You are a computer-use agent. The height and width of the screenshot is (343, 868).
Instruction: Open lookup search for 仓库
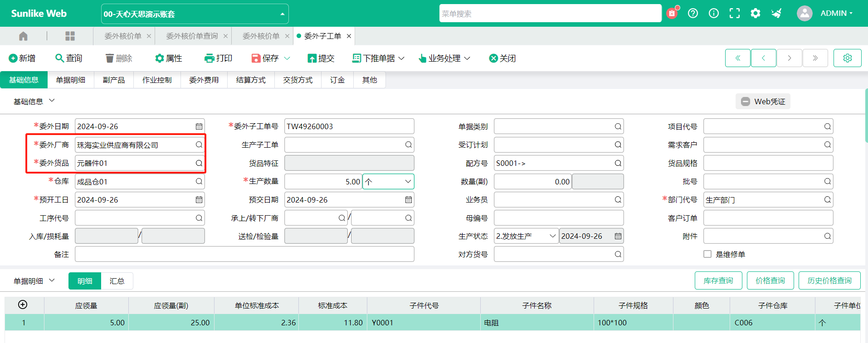[x=199, y=181]
